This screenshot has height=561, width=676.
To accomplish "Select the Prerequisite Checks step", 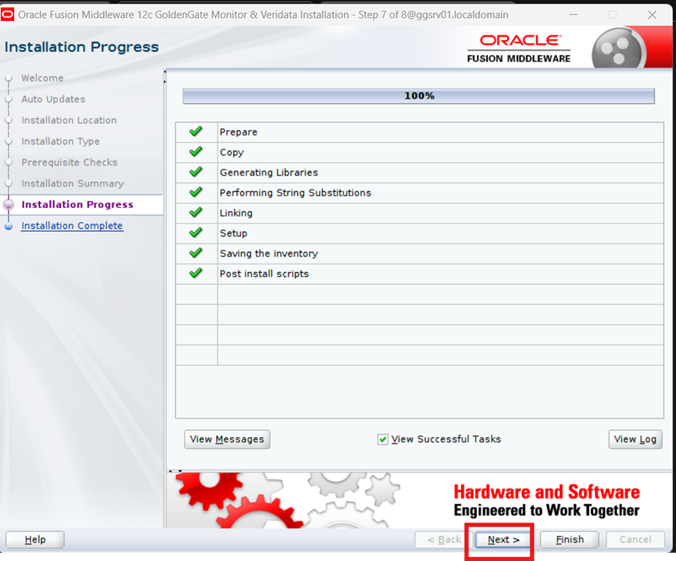I will click(x=69, y=162).
